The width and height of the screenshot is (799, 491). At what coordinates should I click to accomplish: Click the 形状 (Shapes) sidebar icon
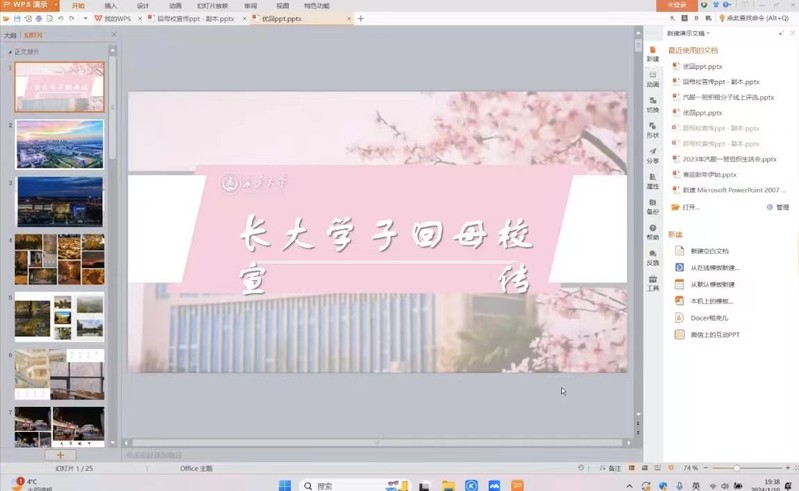coord(652,129)
